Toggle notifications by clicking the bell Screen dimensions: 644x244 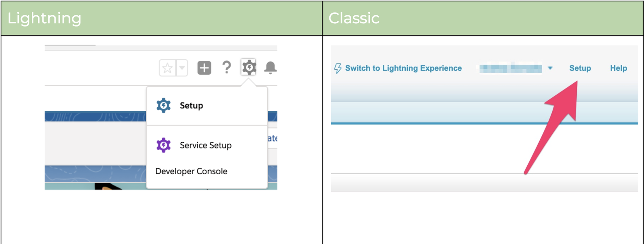click(x=270, y=68)
